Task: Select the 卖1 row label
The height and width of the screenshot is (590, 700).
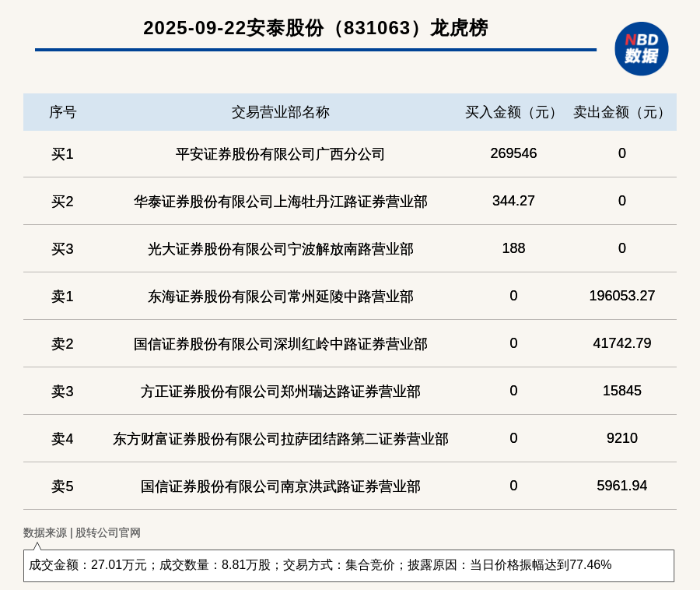Action: 62,296
